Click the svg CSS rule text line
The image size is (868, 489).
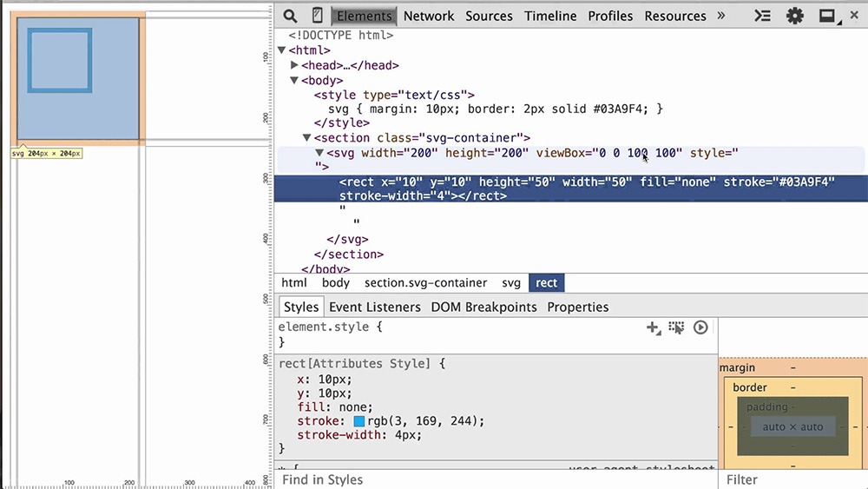point(496,109)
